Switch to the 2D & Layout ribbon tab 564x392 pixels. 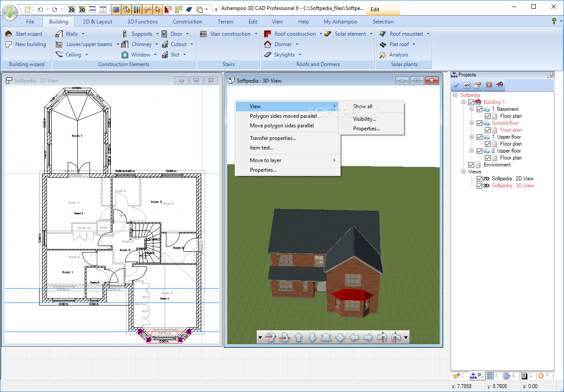click(97, 21)
